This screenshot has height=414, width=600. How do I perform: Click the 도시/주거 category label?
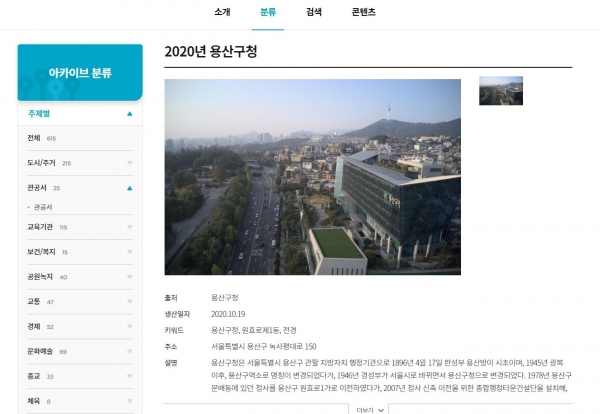point(41,163)
